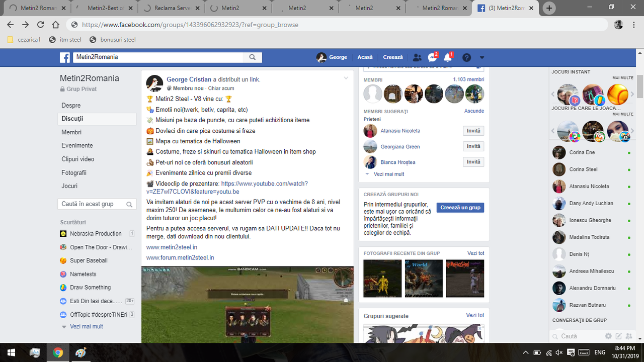
Task: Click the new message compose icon in chat
Action: tap(619, 336)
